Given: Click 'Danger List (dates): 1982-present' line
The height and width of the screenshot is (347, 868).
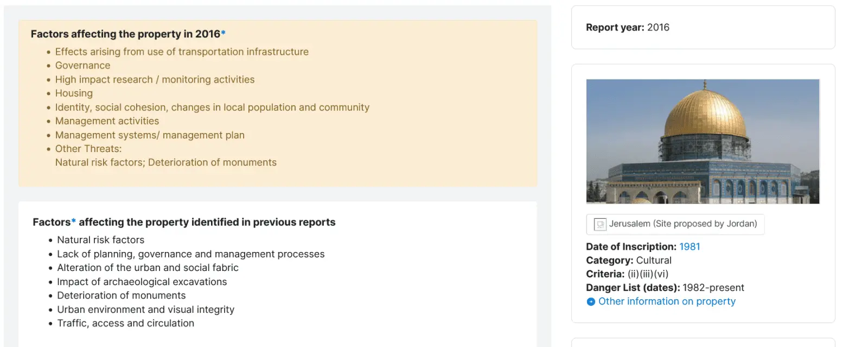Looking at the screenshot, I should pyautogui.click(x=665, y=287).
